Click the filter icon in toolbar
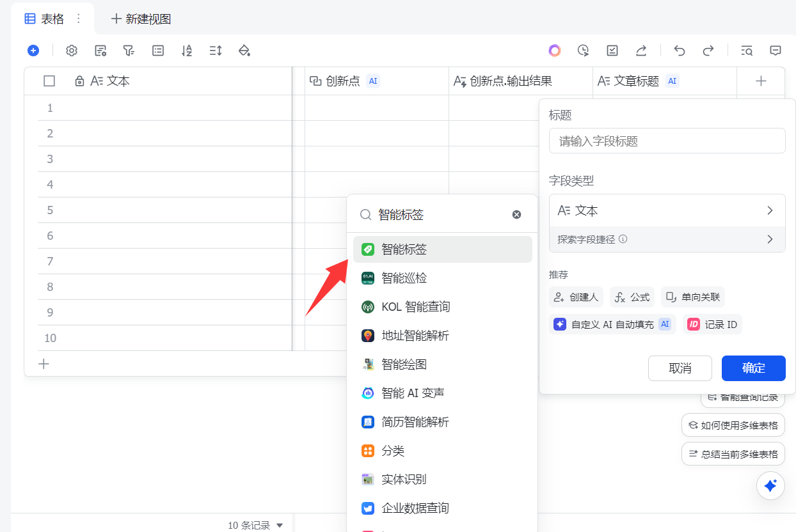 coord(129,51)
